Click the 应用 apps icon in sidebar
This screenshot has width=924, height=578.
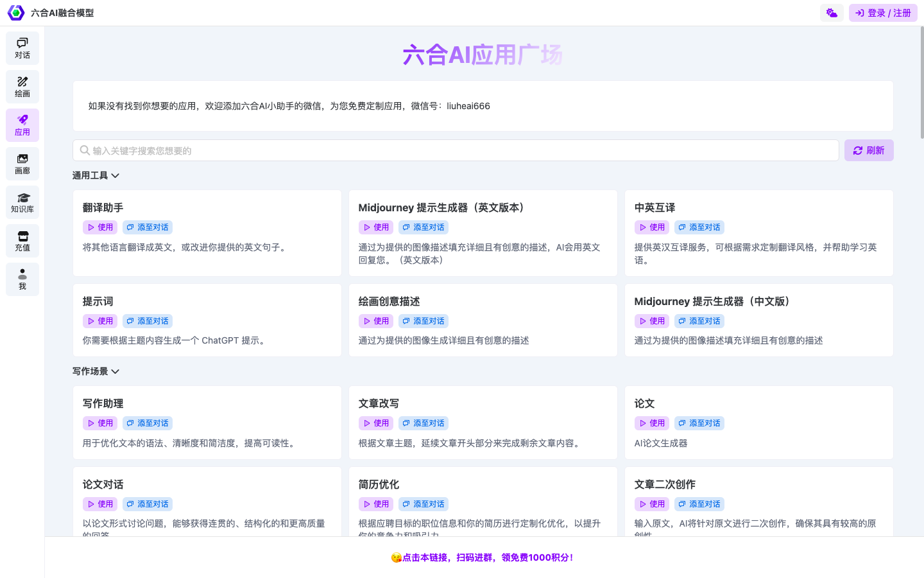22,125
